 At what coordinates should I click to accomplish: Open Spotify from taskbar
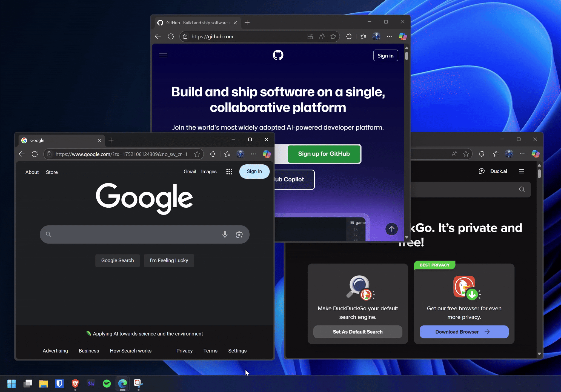coord(107,384)
